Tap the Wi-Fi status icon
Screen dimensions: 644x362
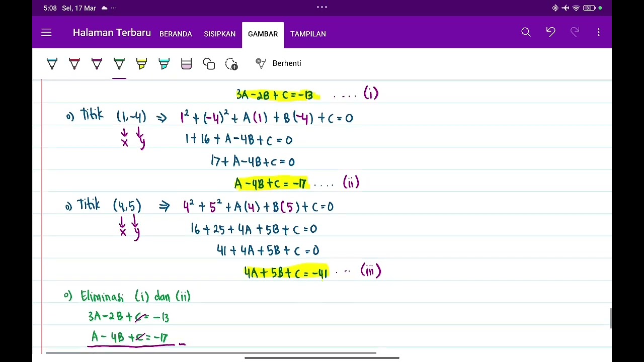[576, 8]
